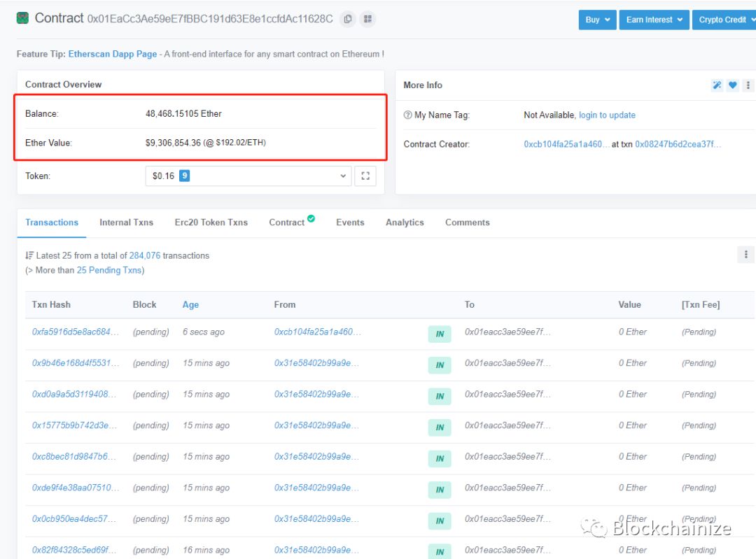Open transaction 0x15775b9b742d3e
Image resolution: width=756 pixels, height=559 pixels.
tap(73, 425)
